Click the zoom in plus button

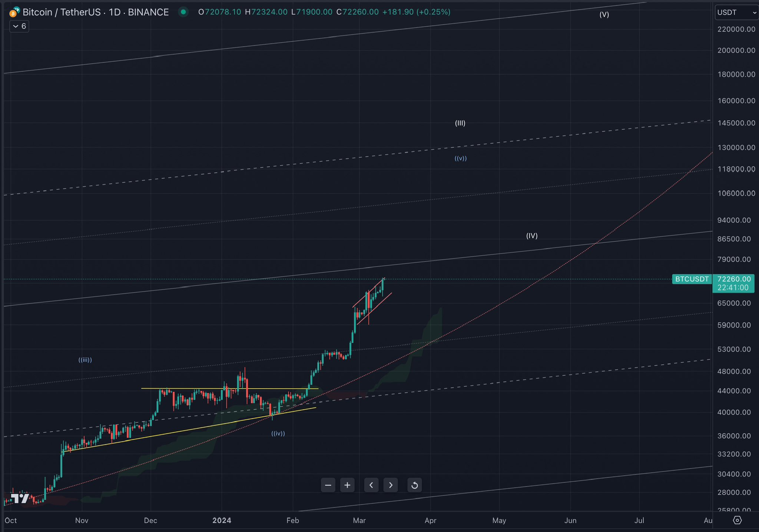pyautogui.click(x=347, y=485)
